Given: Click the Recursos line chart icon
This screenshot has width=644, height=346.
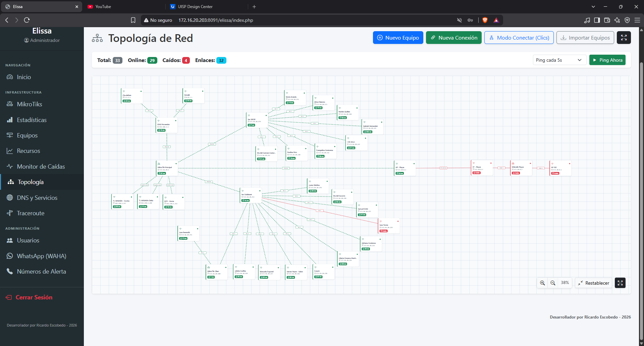Looking at the screenshot, I should 10,151.
